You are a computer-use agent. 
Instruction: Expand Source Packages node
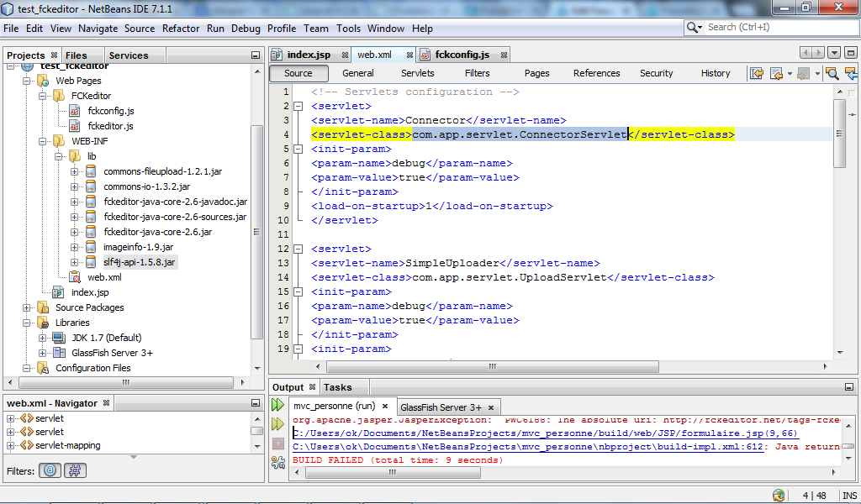(26, 307)
